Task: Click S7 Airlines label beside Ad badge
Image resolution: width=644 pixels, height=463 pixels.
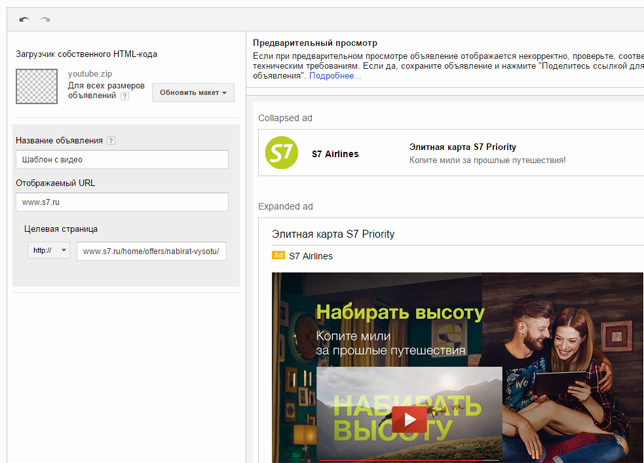Action: (310, 256)
